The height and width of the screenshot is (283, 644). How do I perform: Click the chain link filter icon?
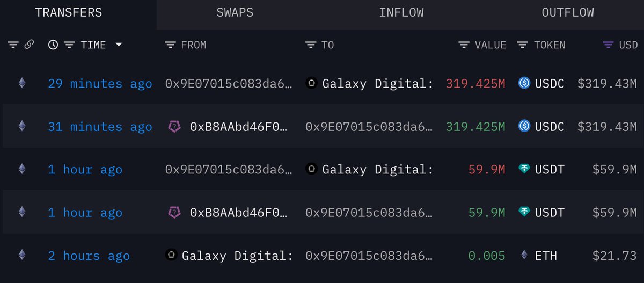pyautogui.click(x=30, y=45)
